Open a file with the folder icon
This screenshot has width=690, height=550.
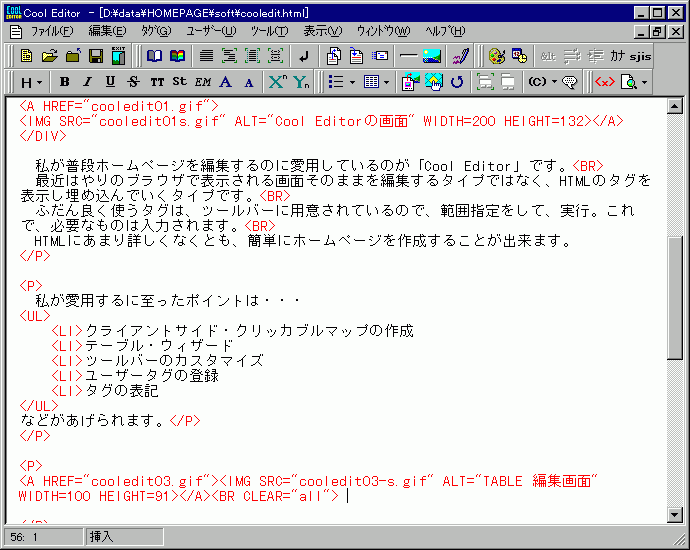(47, 55)
